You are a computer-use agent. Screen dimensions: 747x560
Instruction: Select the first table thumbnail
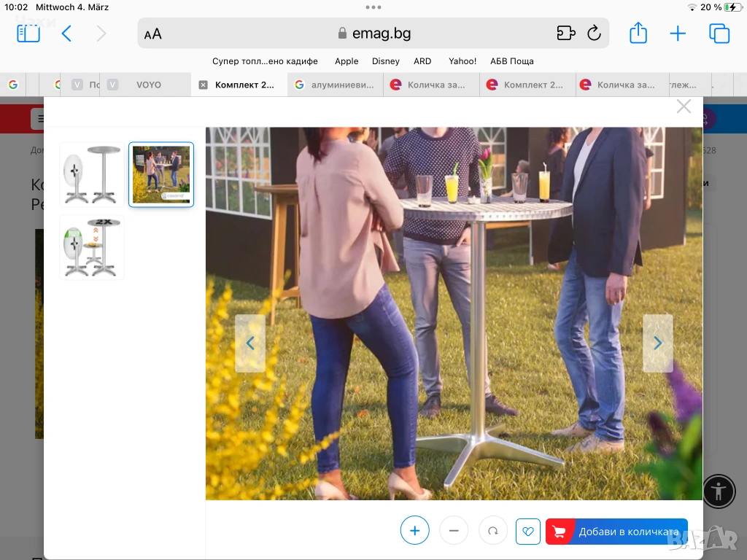click(x=92, y=175)
